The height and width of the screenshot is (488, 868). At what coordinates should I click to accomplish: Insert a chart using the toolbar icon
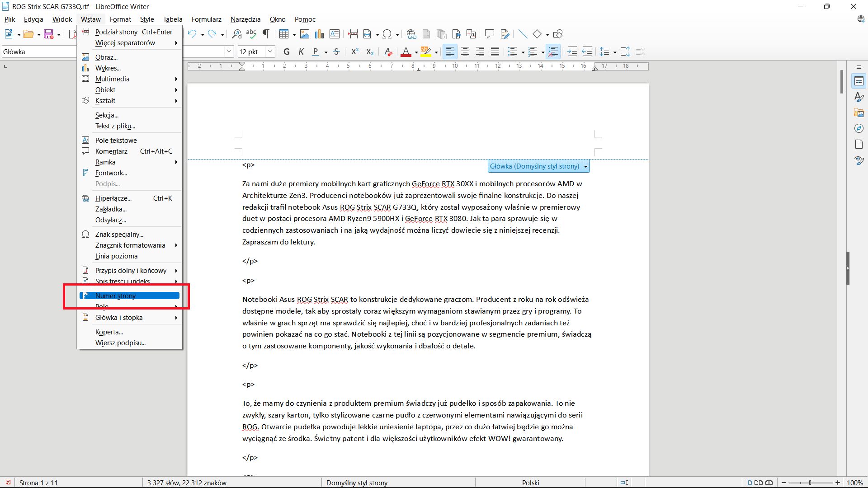tap(320, 34)
